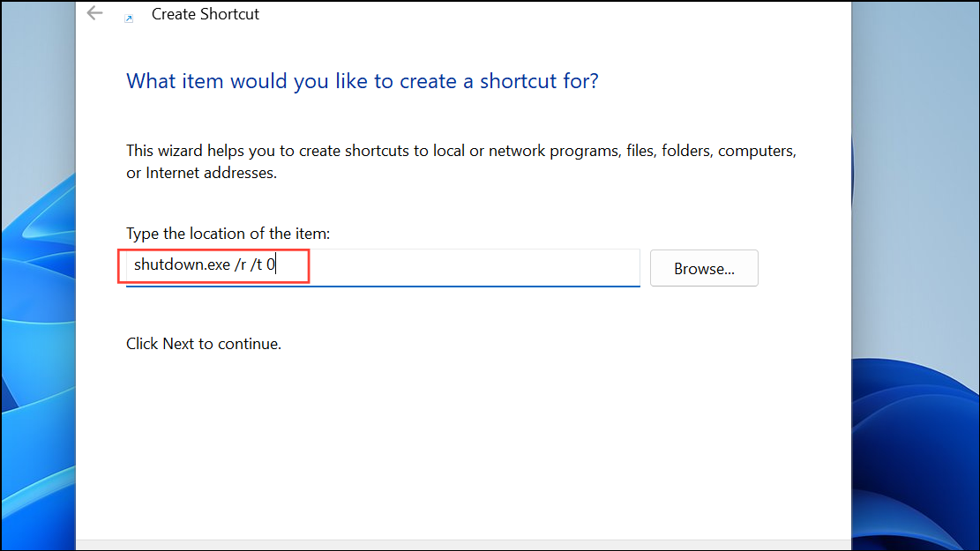Place cursor after the typed shutdown command

point(275,264)
